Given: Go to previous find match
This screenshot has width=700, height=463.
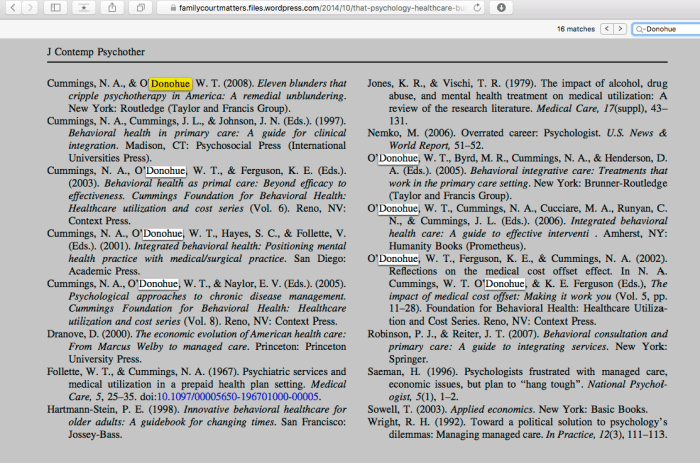Looking at the screenshot, I should point(607,30).
